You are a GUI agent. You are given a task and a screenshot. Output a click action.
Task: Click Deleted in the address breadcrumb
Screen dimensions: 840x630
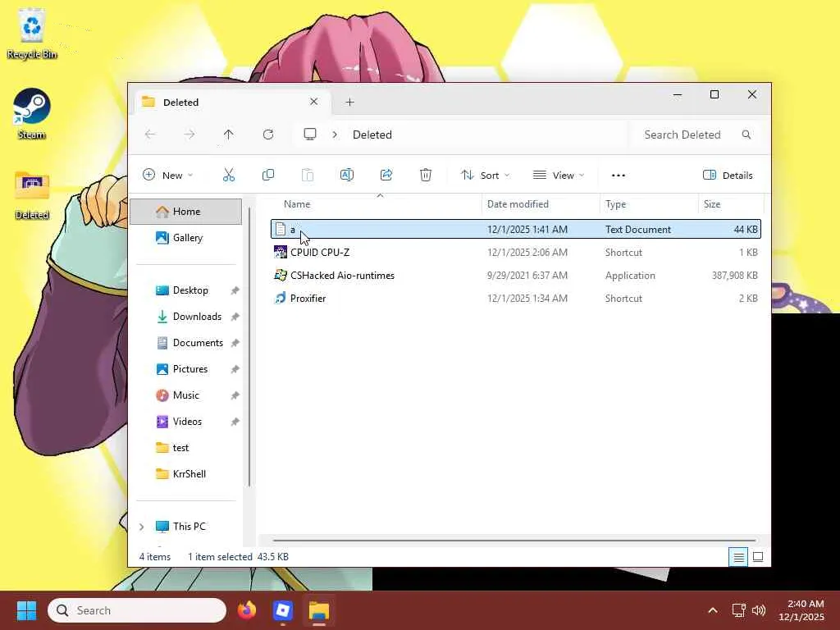[x=372, y=135]
